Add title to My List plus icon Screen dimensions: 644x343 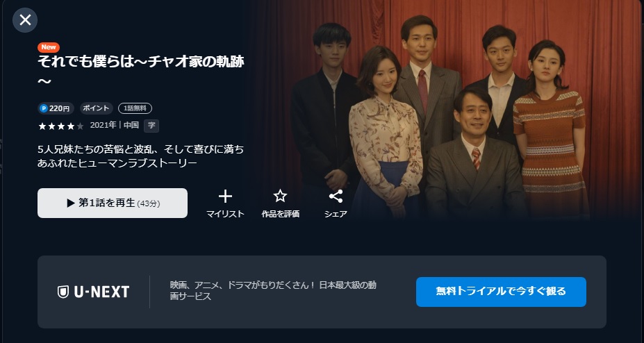225,196
